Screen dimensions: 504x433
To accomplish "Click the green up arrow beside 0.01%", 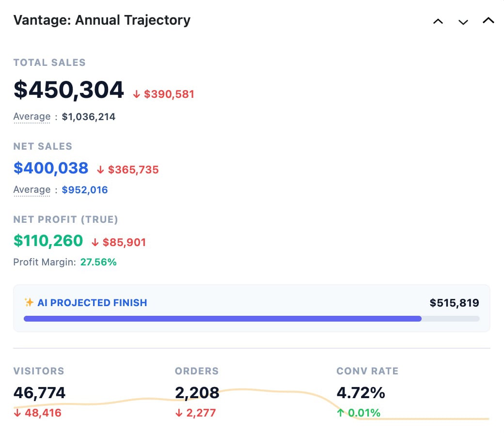I will pyautogui.click(x=340, y=413).
